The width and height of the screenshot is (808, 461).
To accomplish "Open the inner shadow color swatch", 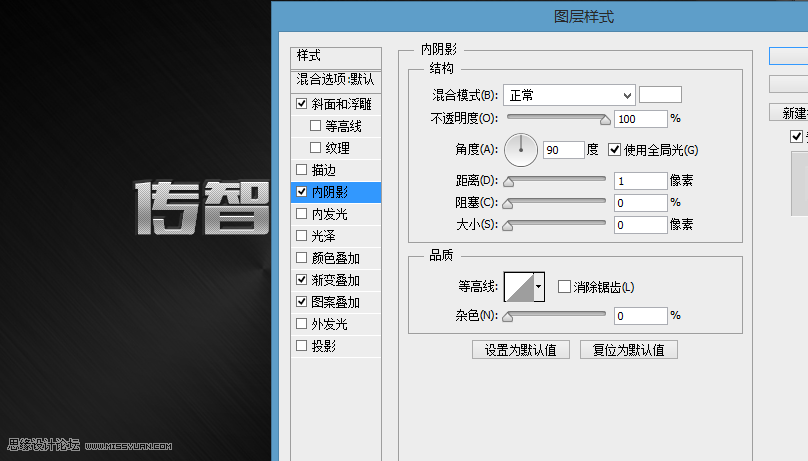I will [x=660, y=95].
